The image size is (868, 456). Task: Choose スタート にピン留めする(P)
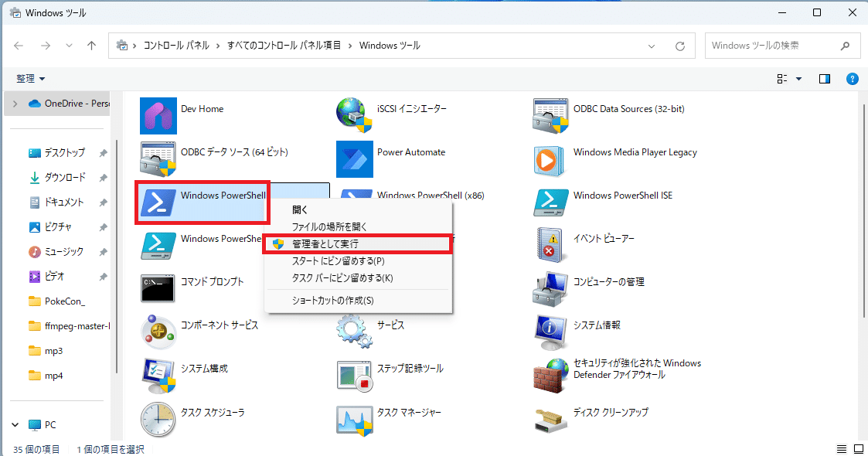pyautogui.click(x=358, y=261)
